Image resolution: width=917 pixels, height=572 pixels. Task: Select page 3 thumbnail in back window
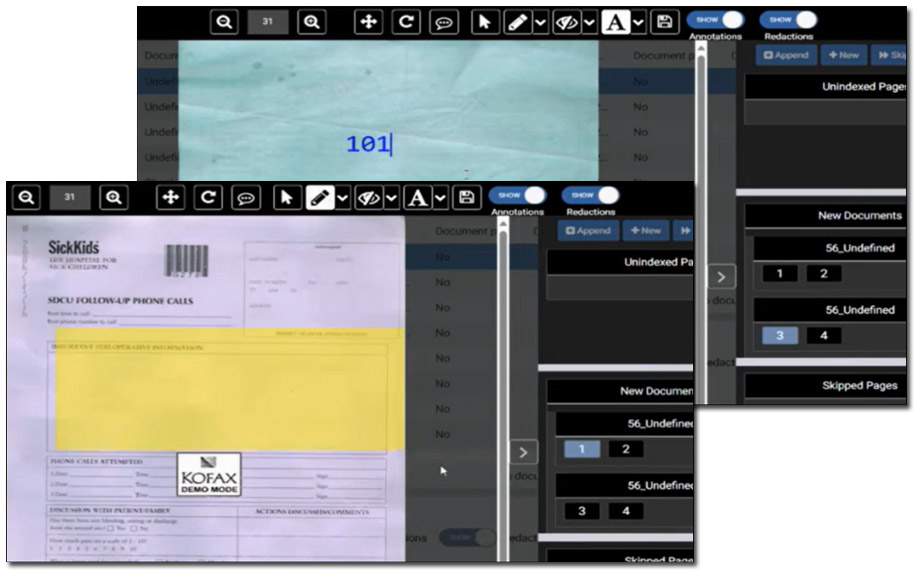pyautogui.click(x=780, y=335)
